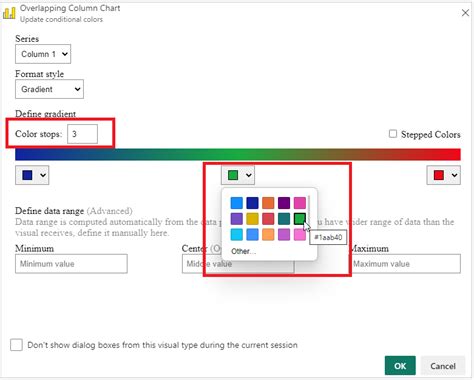Pick the orchid purple swatch in bottom palette row

pyautogui.click(x=284, y=235)
